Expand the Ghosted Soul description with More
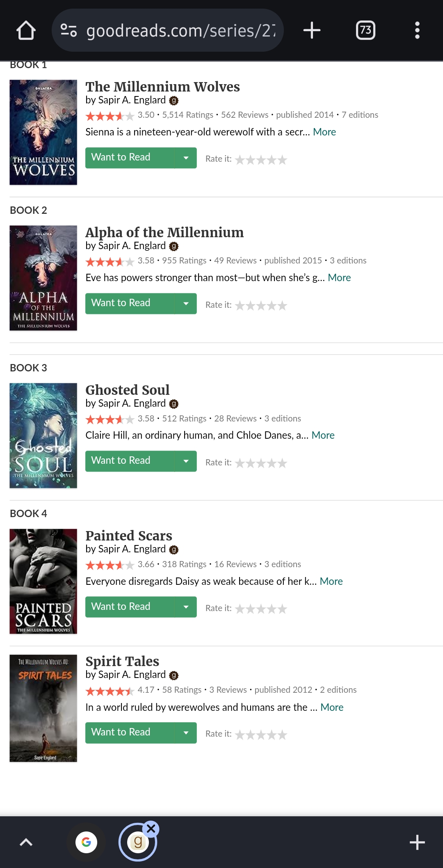 pyautogui.click(x=323, y=435)
